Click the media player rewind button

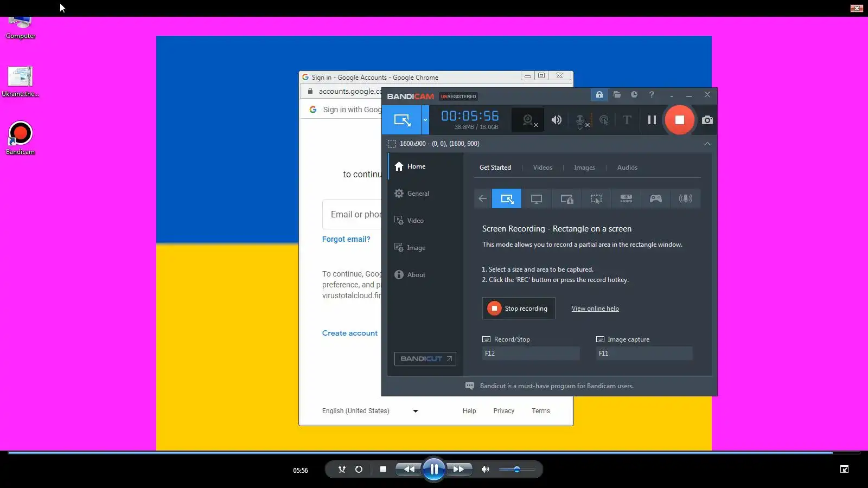[x=409, y=470]
